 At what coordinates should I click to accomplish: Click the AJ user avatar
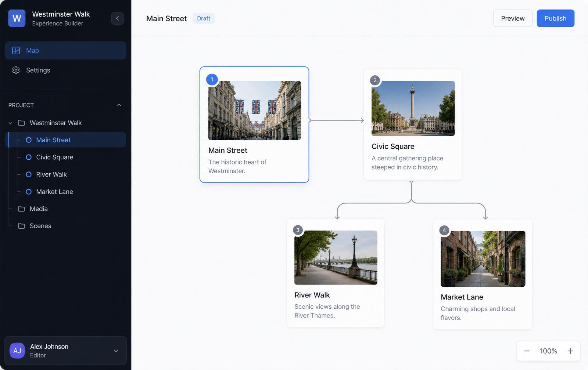point(17,351)
